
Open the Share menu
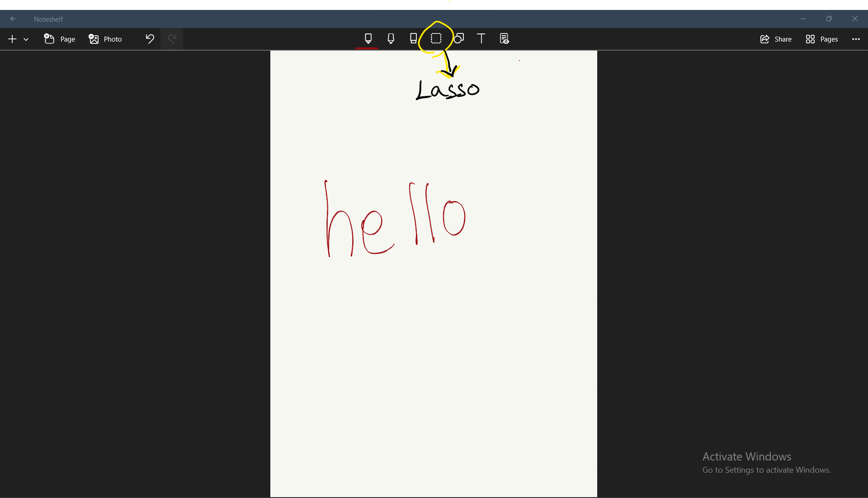point(776,39)
